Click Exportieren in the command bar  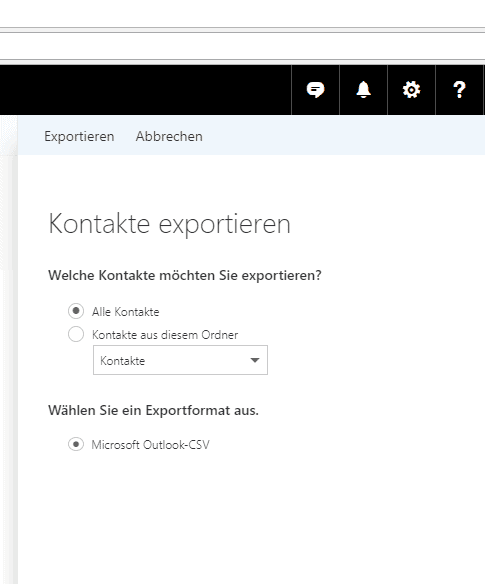[x=79, y=136]
